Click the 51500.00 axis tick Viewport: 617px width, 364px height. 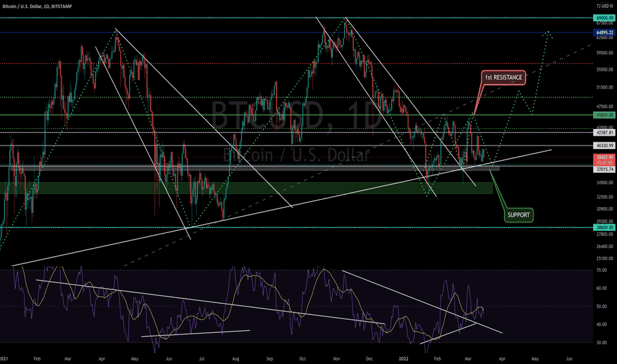coord(605,87)
